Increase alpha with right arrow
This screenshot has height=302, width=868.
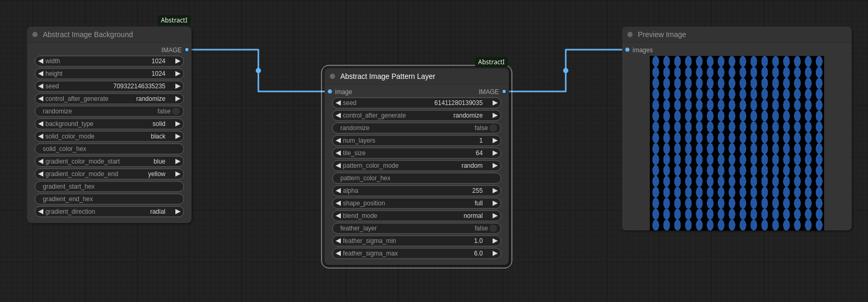[495, 191]
